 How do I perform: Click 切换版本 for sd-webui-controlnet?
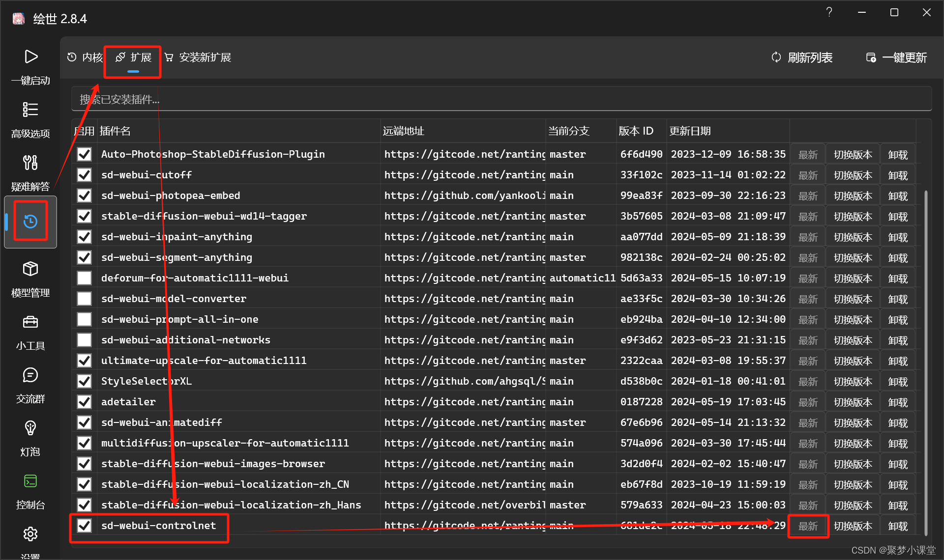click(x=853, y=526)
